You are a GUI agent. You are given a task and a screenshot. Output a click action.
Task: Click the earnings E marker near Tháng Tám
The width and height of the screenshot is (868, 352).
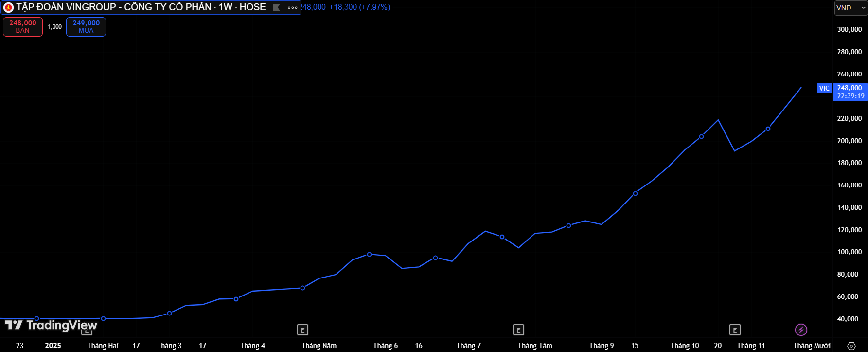click(x=518, y=330)
